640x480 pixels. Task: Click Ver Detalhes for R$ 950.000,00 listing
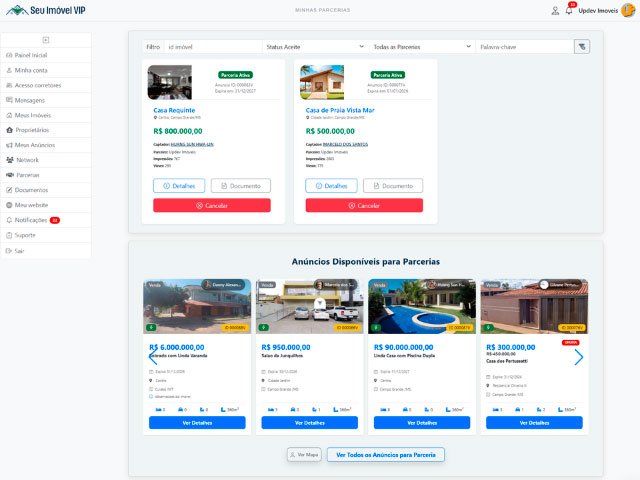(309, 423)
